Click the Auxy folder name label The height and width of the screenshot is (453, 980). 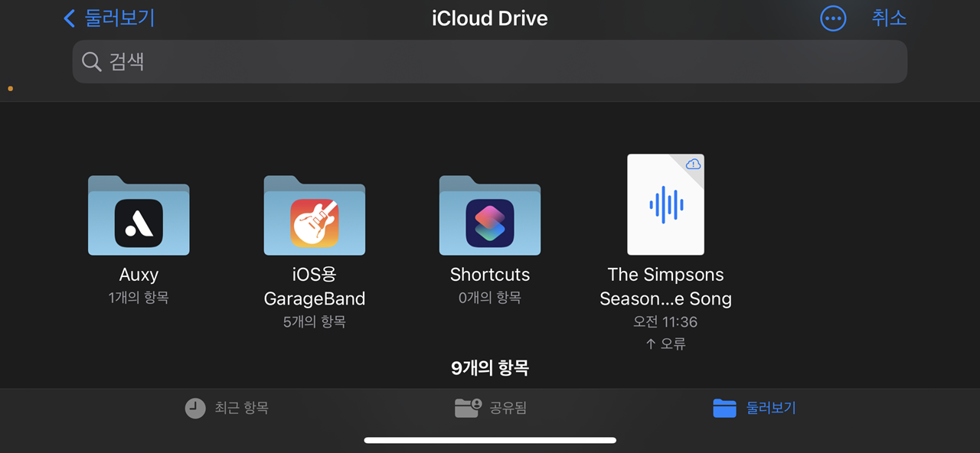[x=139, y=275]
